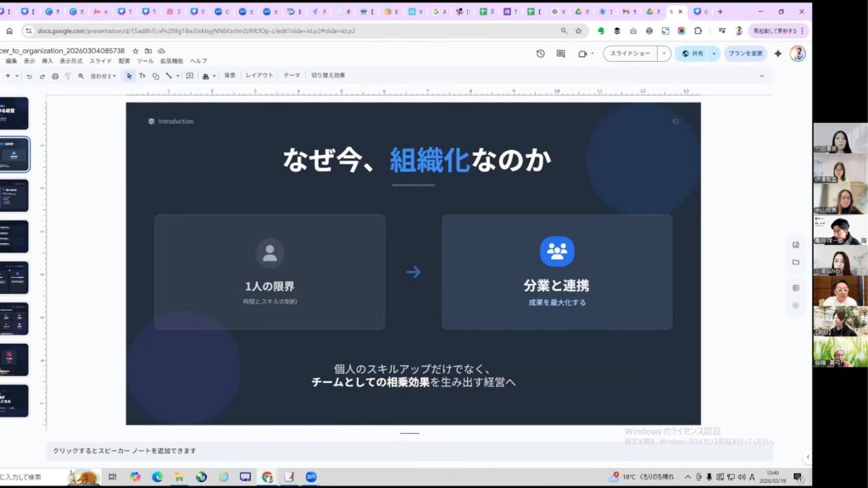Open the 挿入 menu
Image resolution: width=868 pixels, height=488 pixels.
47,61
